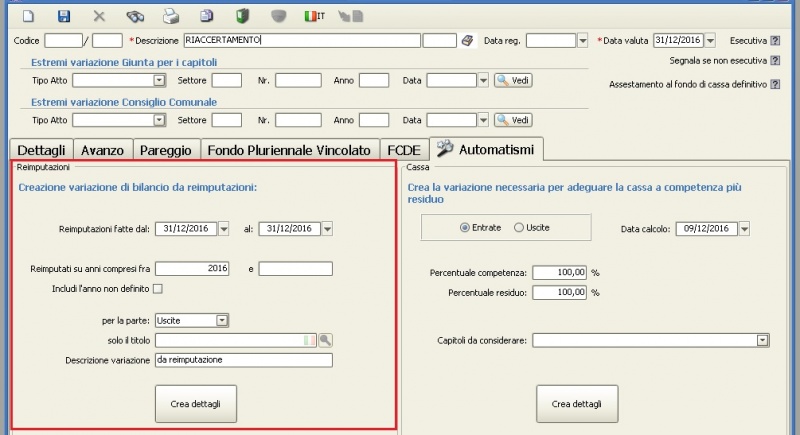800x435 pixels.
Task: Expand the Capitoli da considerare dropdown
Action: click(762, 340)
